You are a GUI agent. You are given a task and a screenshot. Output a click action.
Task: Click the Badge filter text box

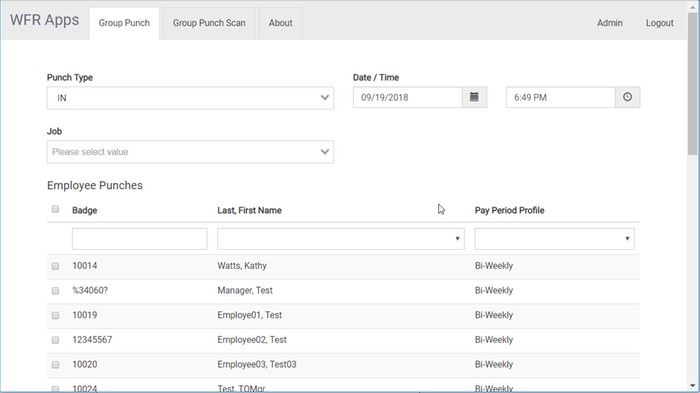pos(139,238)
